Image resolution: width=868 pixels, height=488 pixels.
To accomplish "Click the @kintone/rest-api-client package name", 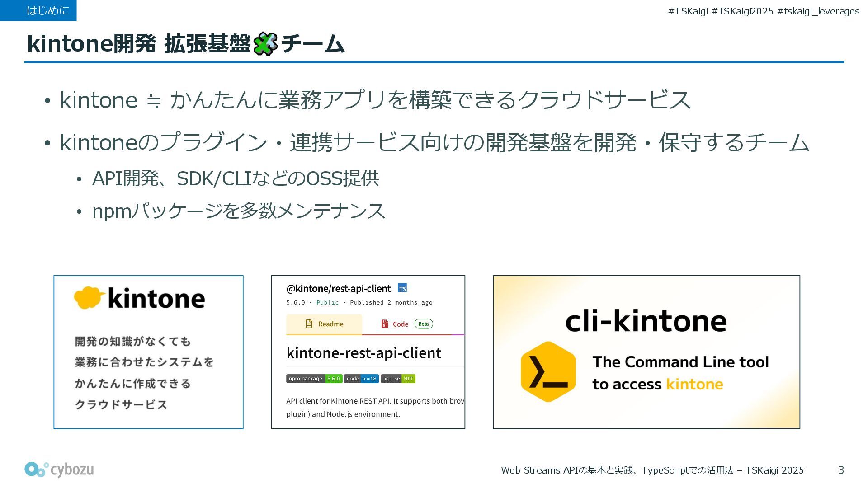I will point(338,288).
